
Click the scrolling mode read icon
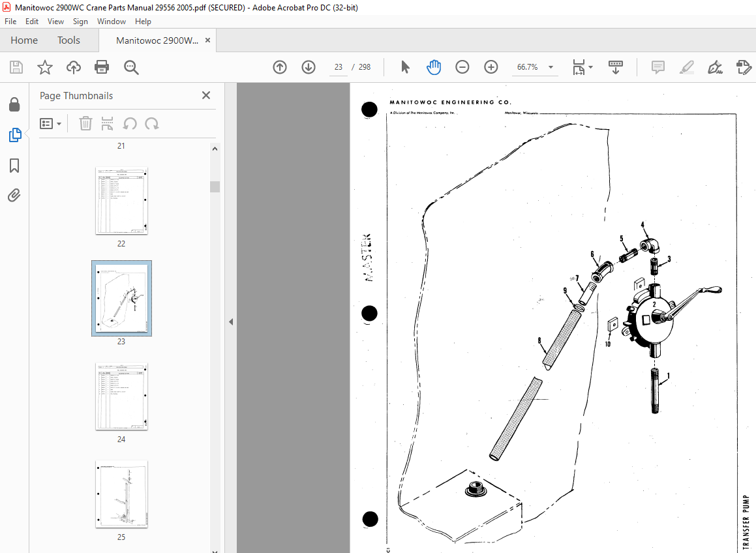pos(616,67)
